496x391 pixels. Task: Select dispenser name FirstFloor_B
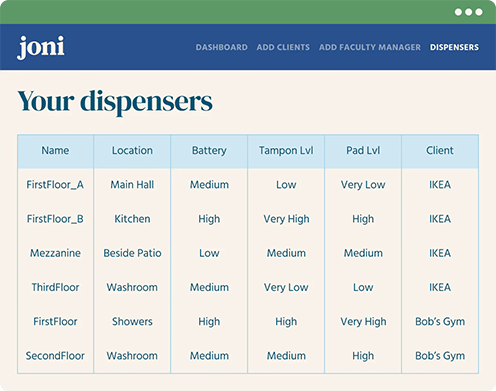pyautogui.click(x=55, y=219)
